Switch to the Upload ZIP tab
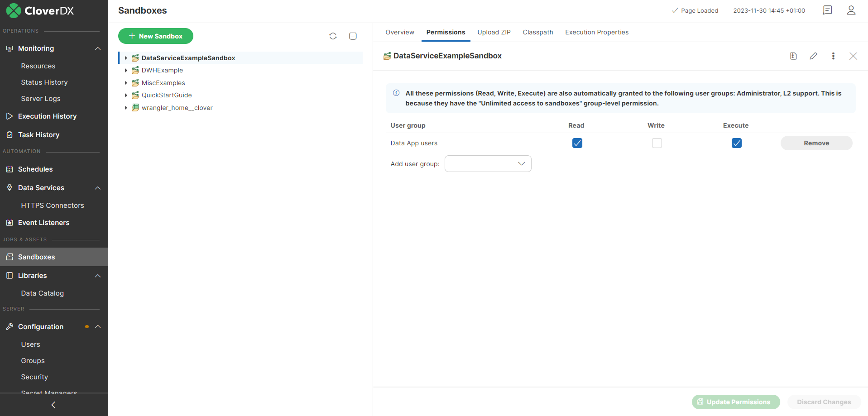 (x=494, y=32)
